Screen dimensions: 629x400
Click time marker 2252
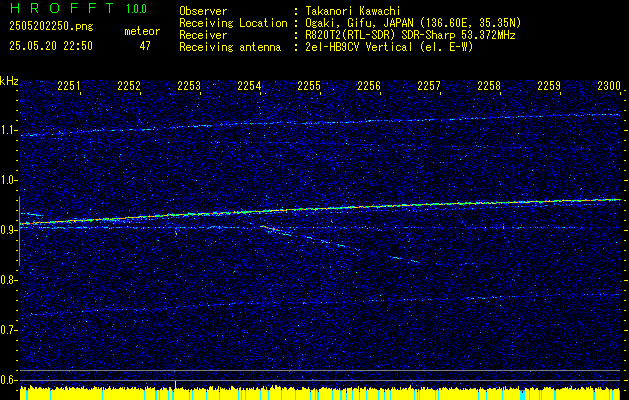[x=129, y=85]
